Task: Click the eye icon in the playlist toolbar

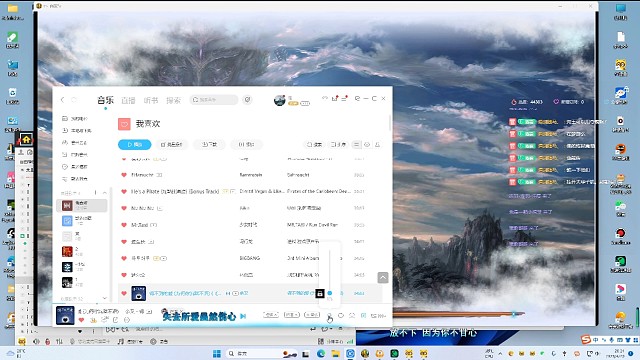Action: tap(367, 144)
